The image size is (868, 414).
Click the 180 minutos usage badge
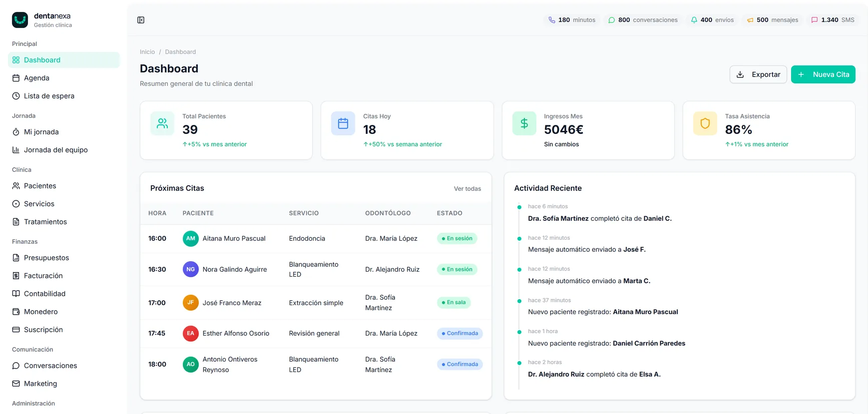point(572,20)
